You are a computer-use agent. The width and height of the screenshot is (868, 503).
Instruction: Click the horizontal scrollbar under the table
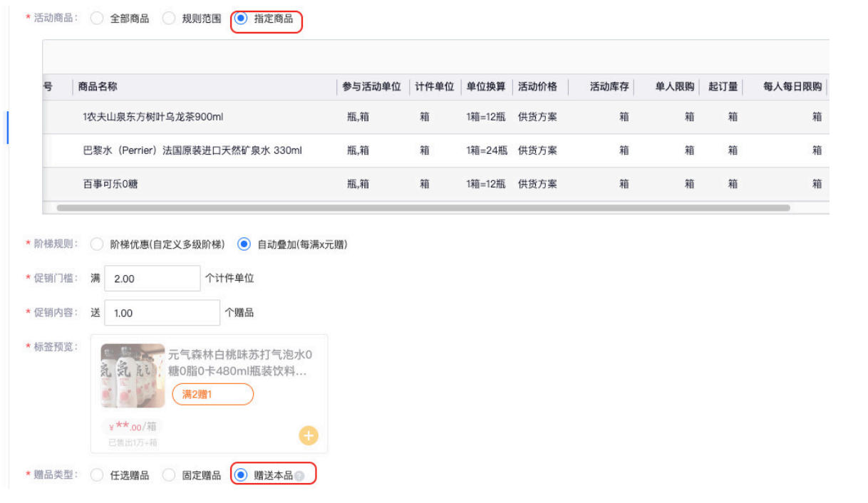(x=423, y=208)
